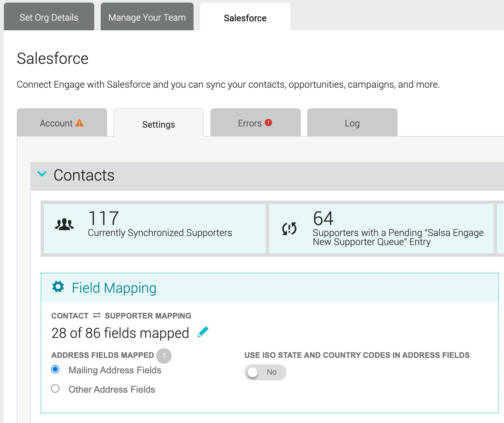
Task: Click the 'Mailing Address Fields' label text
Action: pos(115,370)
